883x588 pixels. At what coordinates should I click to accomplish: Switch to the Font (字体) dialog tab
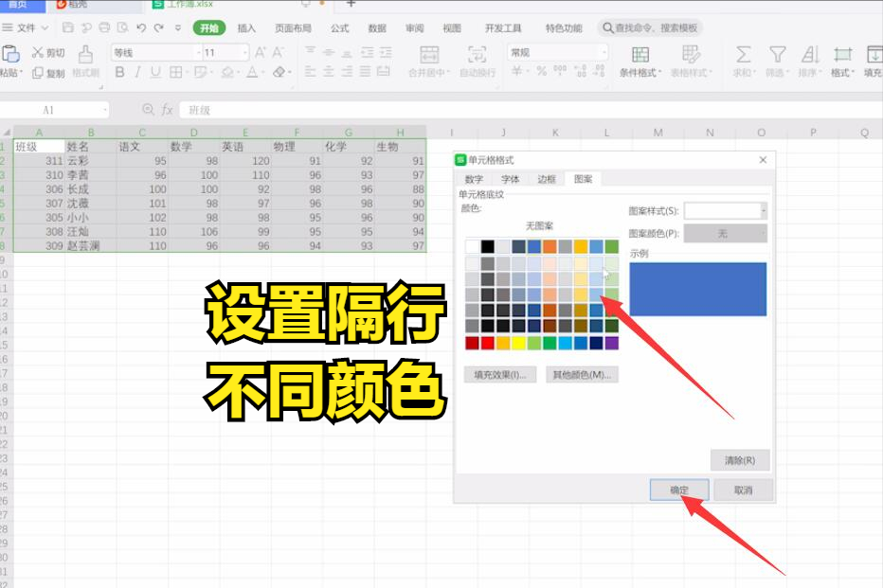point(511,179)
